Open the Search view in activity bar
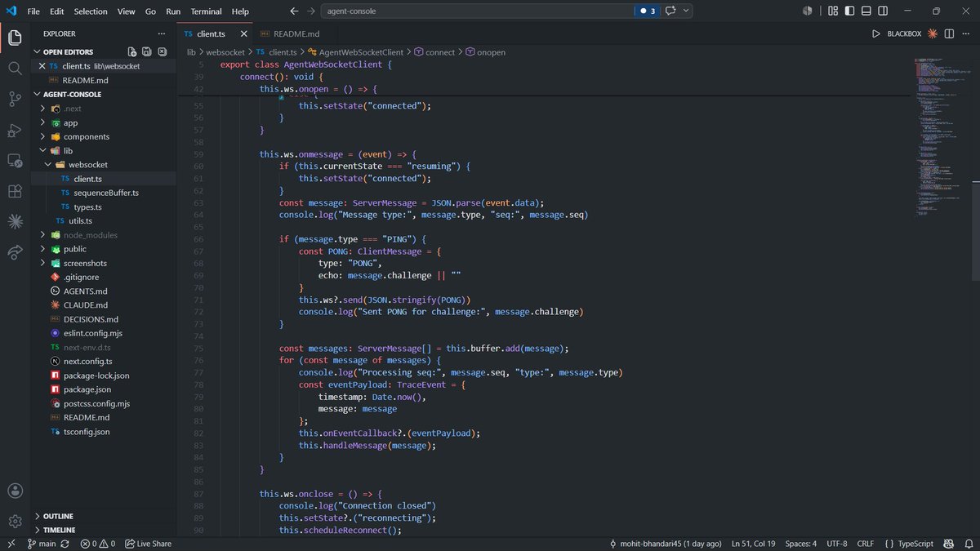 [x=15, y=68]
